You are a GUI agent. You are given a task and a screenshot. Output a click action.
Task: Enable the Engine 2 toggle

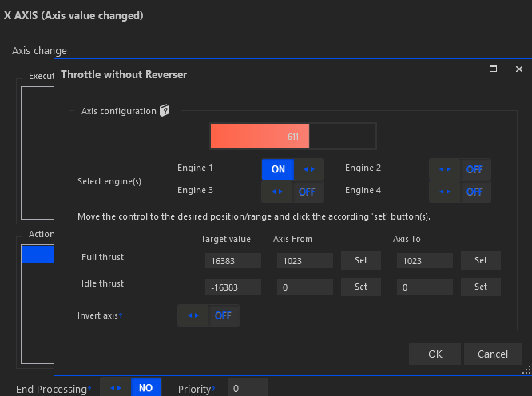point(460,169)
